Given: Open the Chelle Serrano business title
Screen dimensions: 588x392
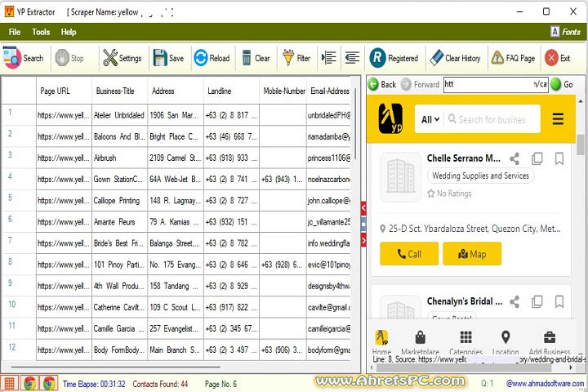Looking at the screenshot, I should click(464, 158).
